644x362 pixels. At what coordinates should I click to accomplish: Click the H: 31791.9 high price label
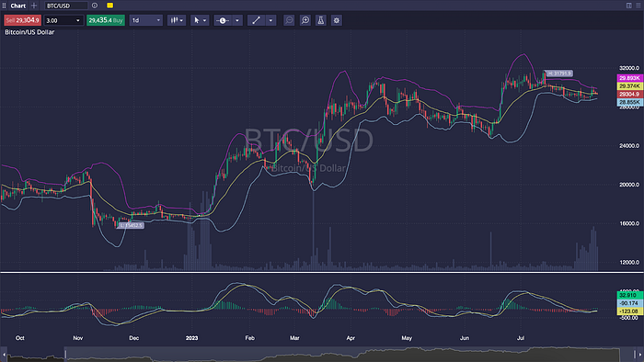(559, 74)
